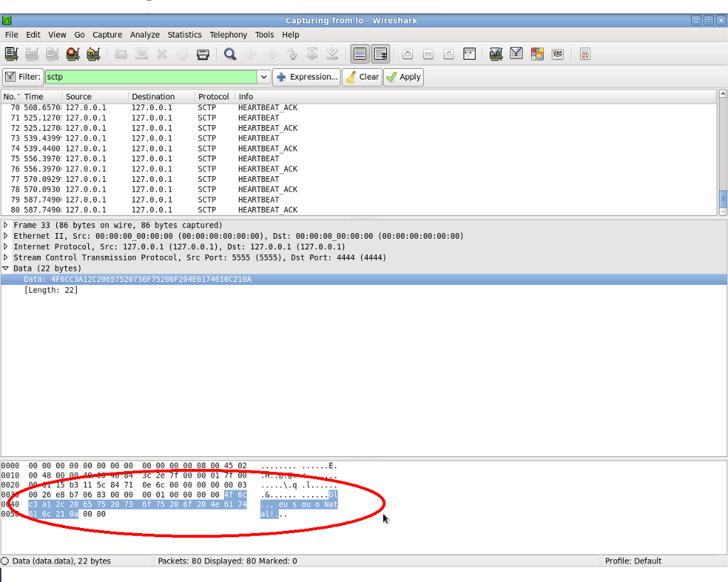728x582 pixels.
Task: Expand the Stream Control Transmission Protocol node
Action: click(x=6, y=257)
